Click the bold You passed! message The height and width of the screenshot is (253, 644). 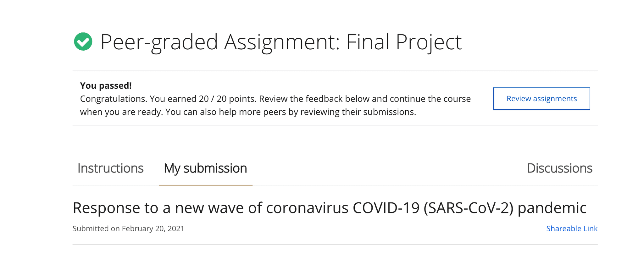[106, 85]
